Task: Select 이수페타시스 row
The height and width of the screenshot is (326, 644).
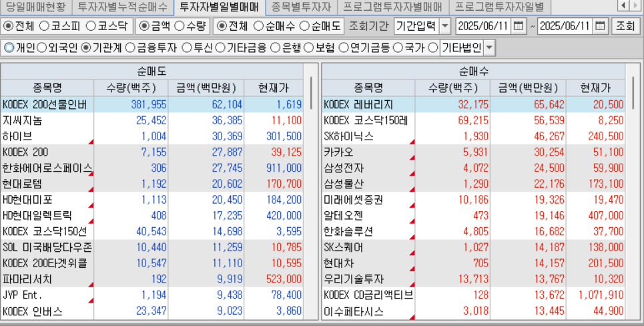Action: [473, 311]
